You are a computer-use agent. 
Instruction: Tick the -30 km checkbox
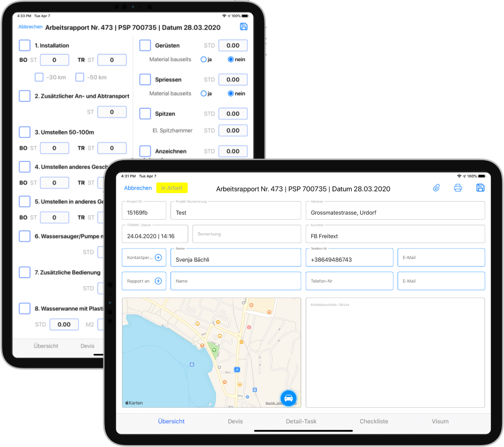tap(39, 77)
